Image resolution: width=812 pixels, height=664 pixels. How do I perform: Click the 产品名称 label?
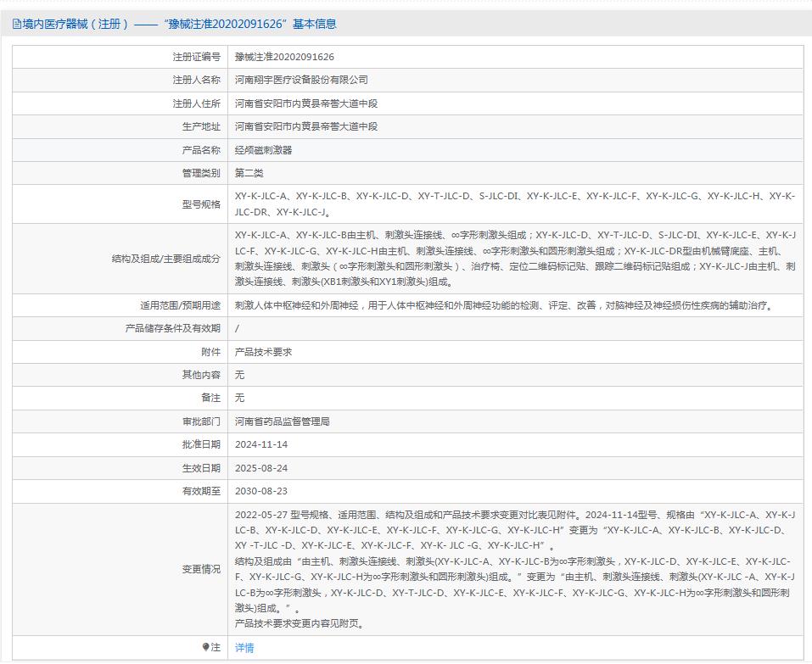click(201, 150)
